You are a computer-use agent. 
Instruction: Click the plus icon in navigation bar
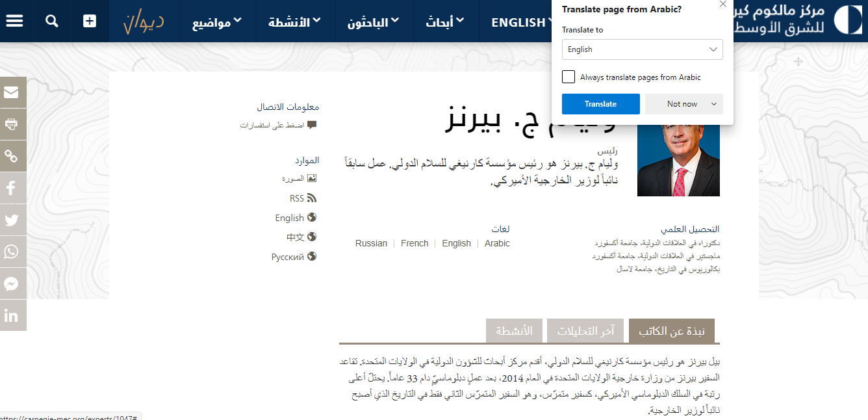pyautogui.click(x=90, y=21)
